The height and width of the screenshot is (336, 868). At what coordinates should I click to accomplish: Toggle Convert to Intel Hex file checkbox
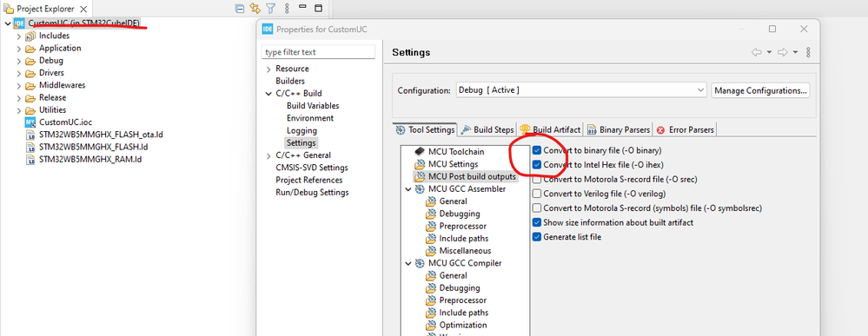536,164
